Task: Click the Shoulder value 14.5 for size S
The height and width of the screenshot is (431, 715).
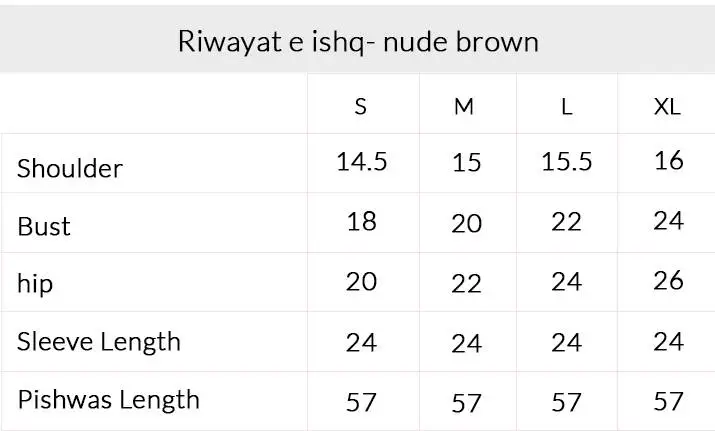Action: tap(361, 162)
